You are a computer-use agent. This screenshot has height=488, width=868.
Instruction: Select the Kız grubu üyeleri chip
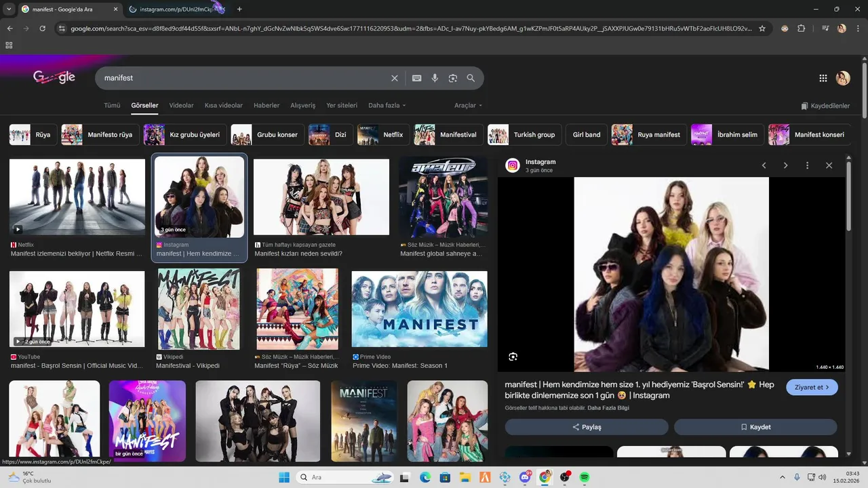[x=184, y=134]
